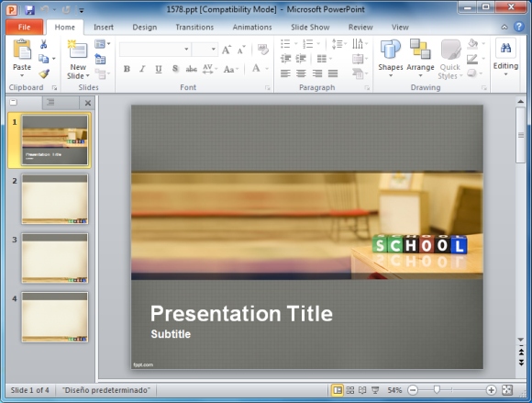Viewport: 532px width, 403px height.
Task: Switch to Slide Sorter view
Action: (x=350, y=390)
